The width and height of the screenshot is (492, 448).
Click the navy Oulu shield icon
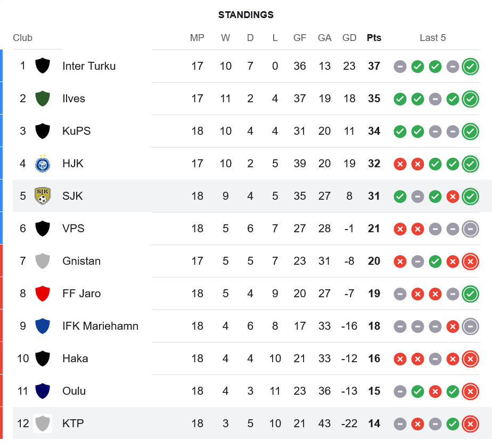point(43,391)
